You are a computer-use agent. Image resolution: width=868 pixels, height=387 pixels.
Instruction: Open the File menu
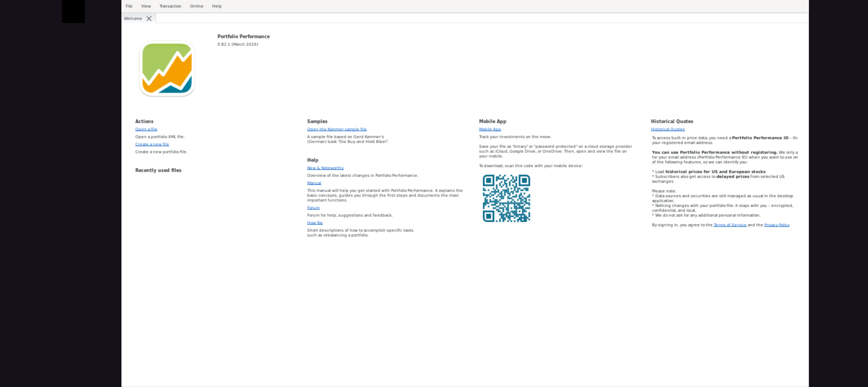(x=129, y=6)
